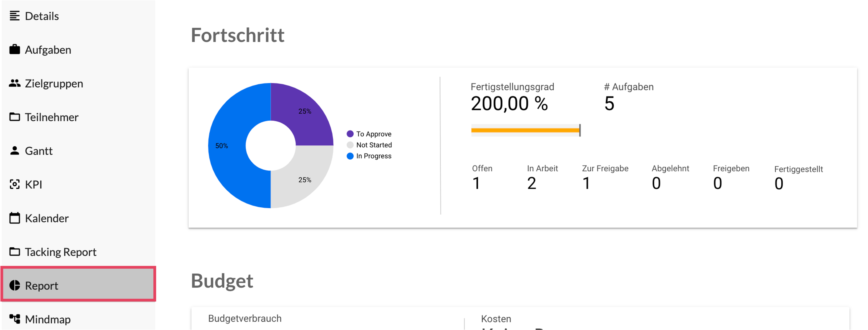The width and height of the screenshot is (868, 330).
Task: Click the KPI target icon
Action: coord(15,184)
